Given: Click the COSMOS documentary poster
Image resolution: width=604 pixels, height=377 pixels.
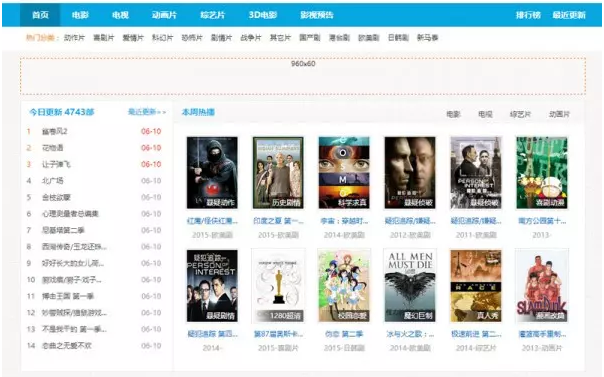Looking at the screenshot, I should point(344,173).
